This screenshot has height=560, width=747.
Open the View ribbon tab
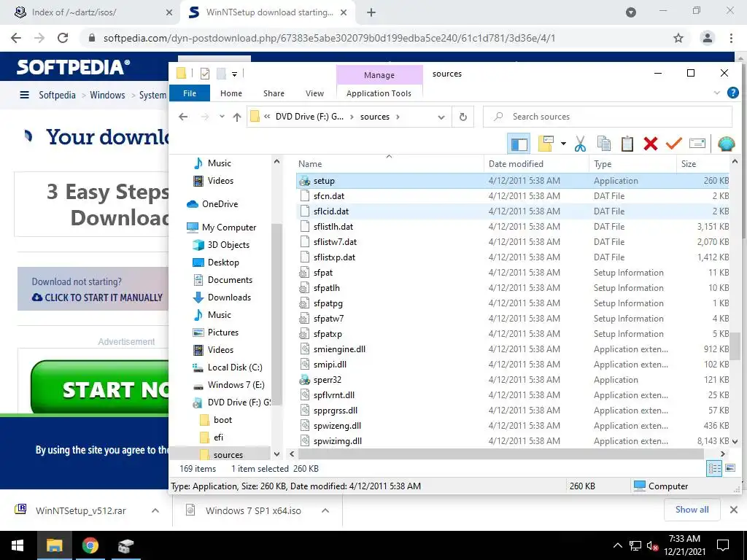tap(314, 93)
